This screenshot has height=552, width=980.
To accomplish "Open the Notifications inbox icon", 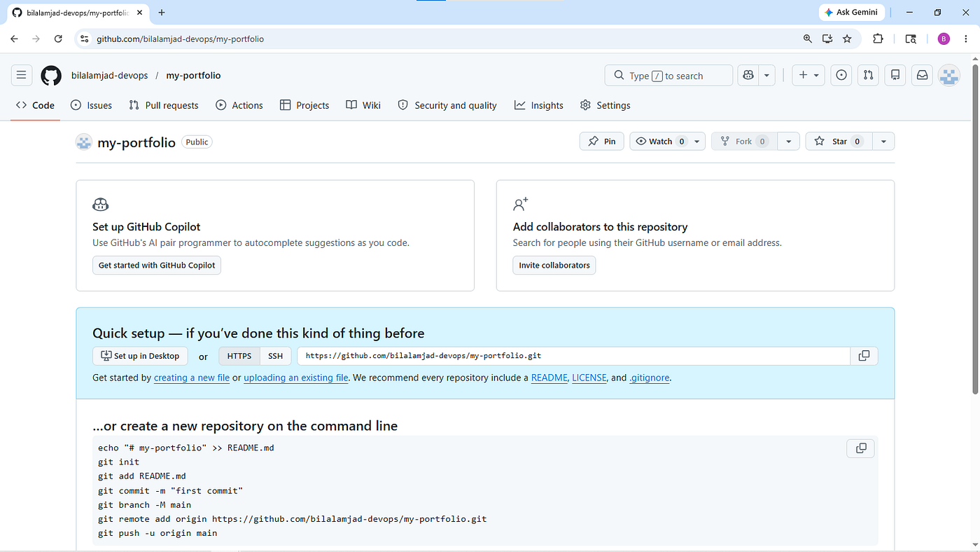I will point(923,75).
